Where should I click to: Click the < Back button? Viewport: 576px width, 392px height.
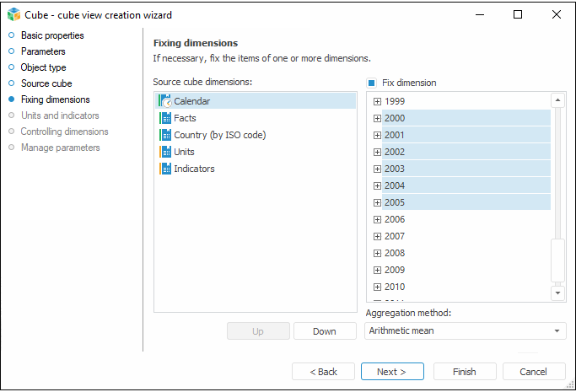click(x=323, y=372)
